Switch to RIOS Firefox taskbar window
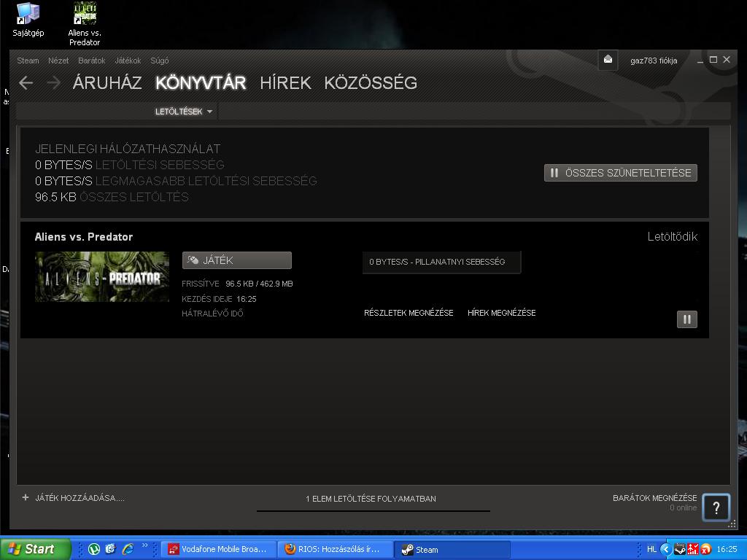The height and width of the screenshot is (560, 747). [336, 549]
